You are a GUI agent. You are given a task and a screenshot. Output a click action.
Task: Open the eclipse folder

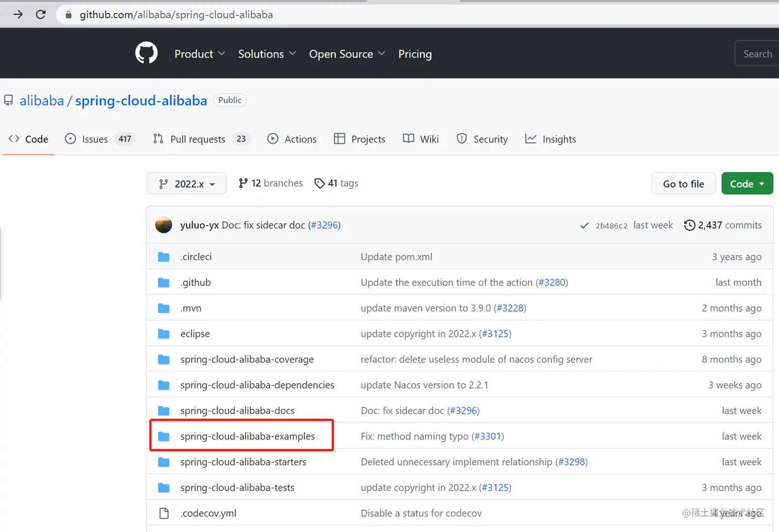195,334
